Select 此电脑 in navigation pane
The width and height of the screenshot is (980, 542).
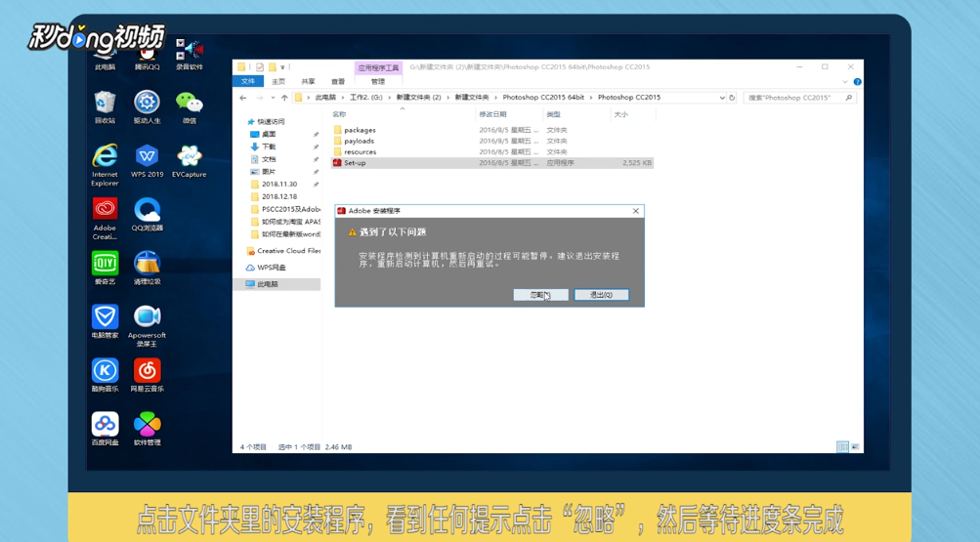click(x=267, y=284)
